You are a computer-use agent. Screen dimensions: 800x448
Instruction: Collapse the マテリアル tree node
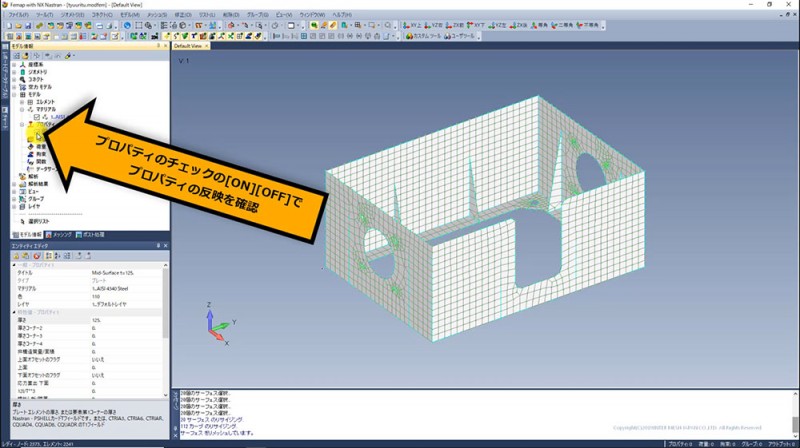[x=22, y=109]
